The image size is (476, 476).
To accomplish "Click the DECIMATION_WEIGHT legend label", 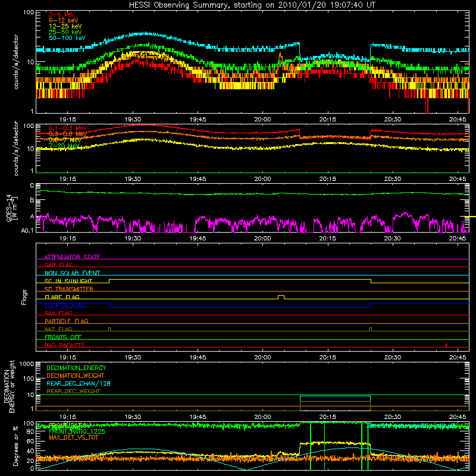I will coord(76,375).
